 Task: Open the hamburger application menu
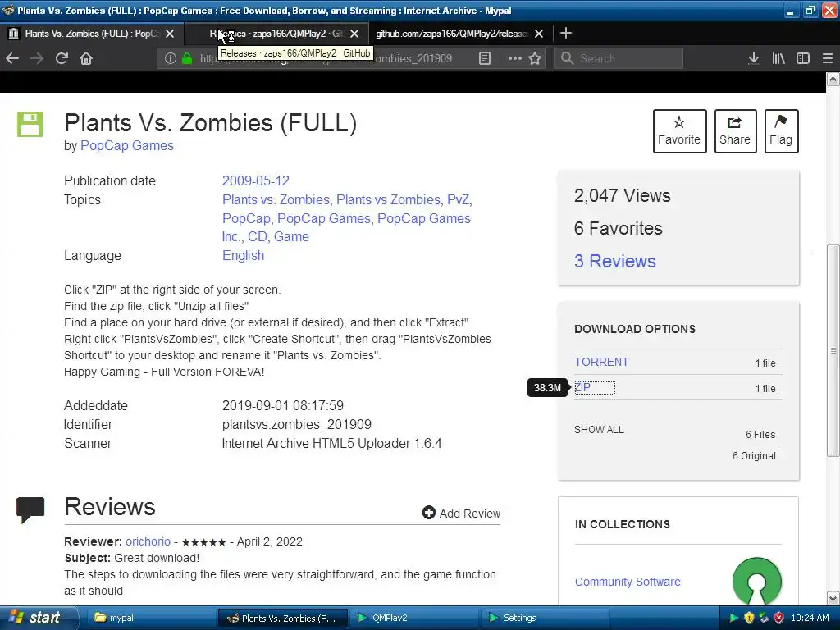pyautogui.click(x=828, y=58)
